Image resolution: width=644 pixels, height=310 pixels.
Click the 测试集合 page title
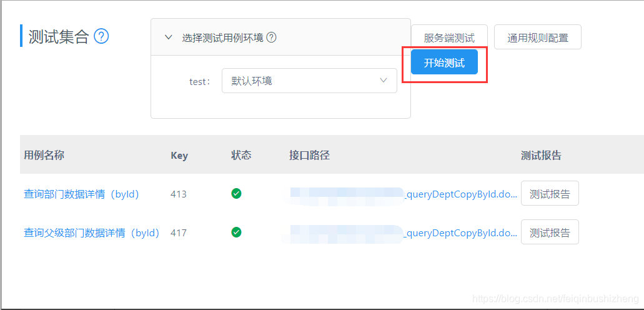tap(59, 37)
